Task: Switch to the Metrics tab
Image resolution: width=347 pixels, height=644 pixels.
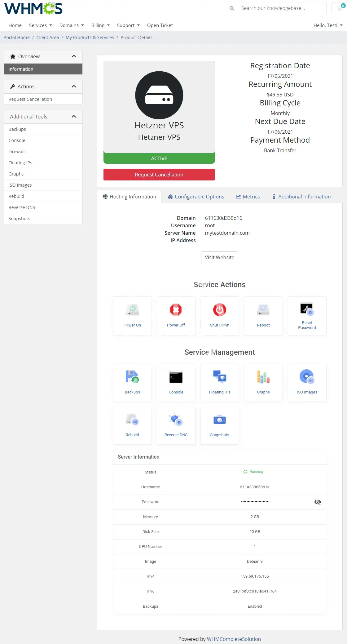Action: point(248,197)
